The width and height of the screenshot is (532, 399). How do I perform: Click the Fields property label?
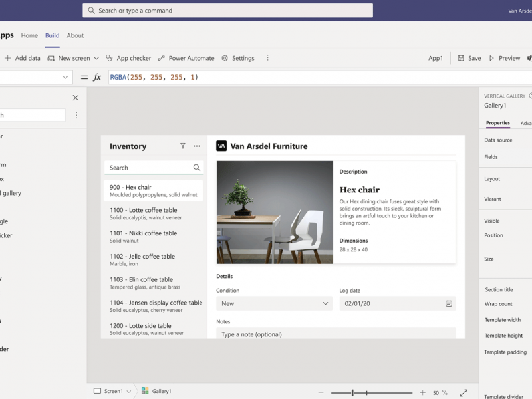click(491, 157)
